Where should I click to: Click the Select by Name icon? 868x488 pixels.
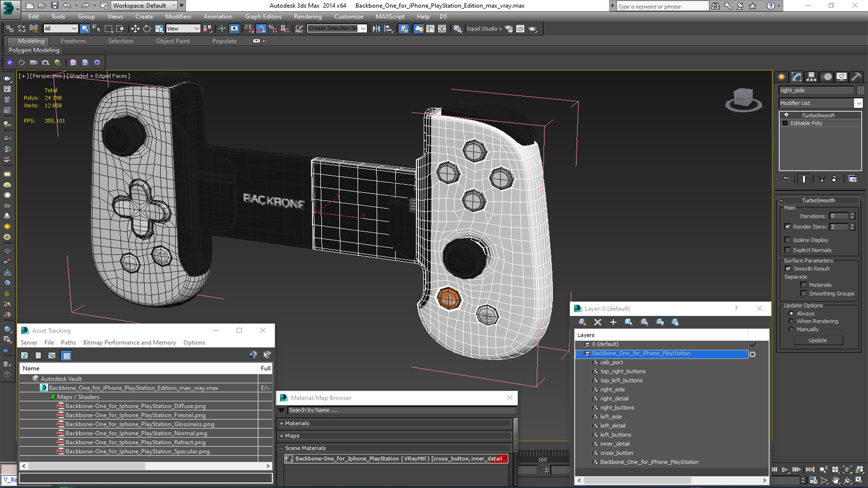point(96,28)
